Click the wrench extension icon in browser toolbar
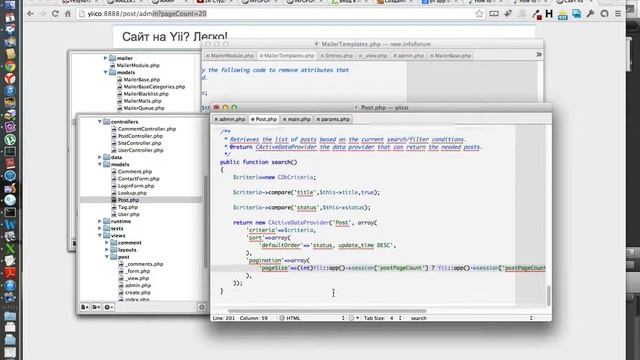640x360 pixels. tap(590, 14)
